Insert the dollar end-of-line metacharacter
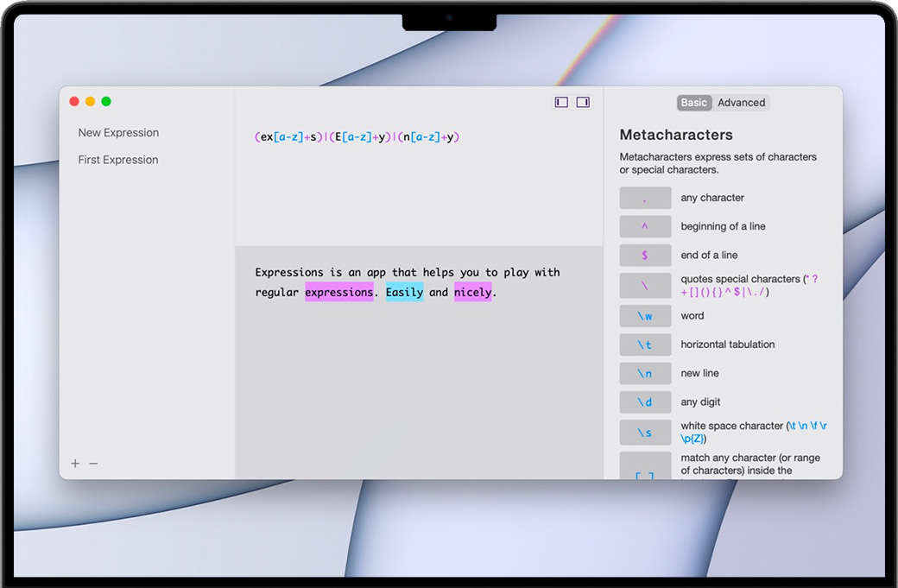 [x=645, y=256]
